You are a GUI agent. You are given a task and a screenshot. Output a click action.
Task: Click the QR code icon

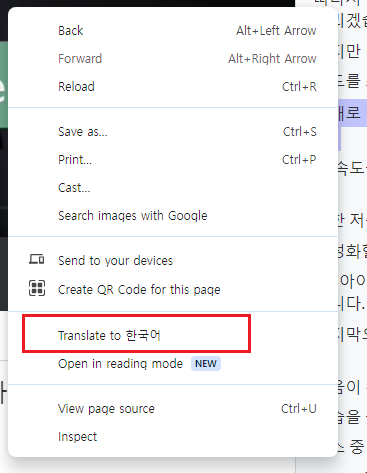tap(37, 288)
